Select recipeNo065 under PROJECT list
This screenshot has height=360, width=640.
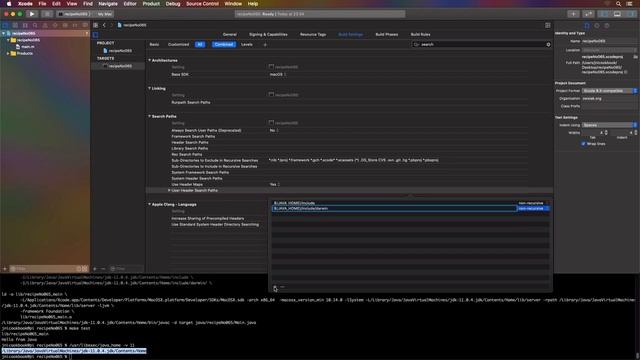[118, 51]
